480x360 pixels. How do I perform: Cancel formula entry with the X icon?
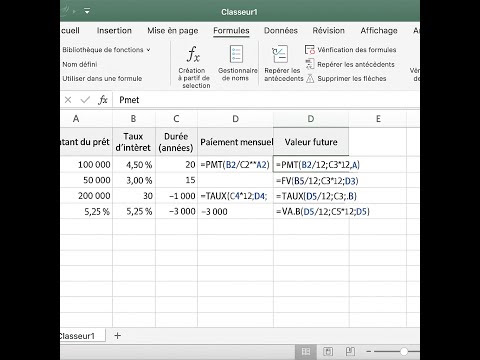click(68, 100)
